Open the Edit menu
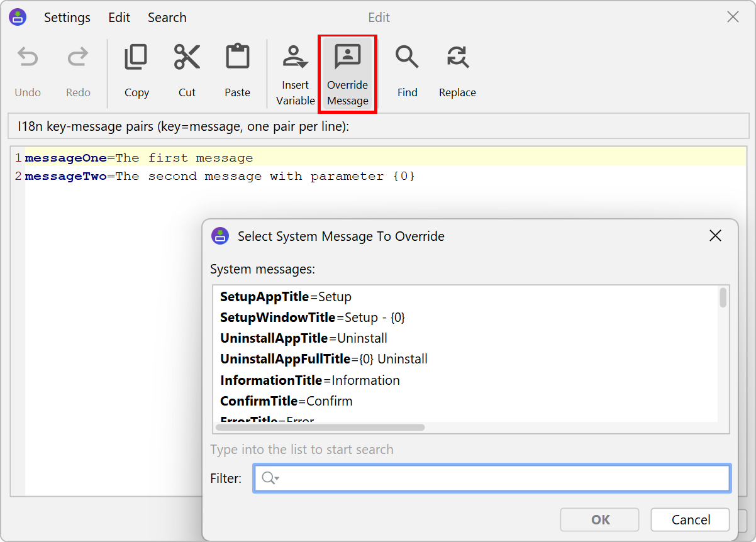Viewport: 756px width, 542px height. click(x=119, y=18)
